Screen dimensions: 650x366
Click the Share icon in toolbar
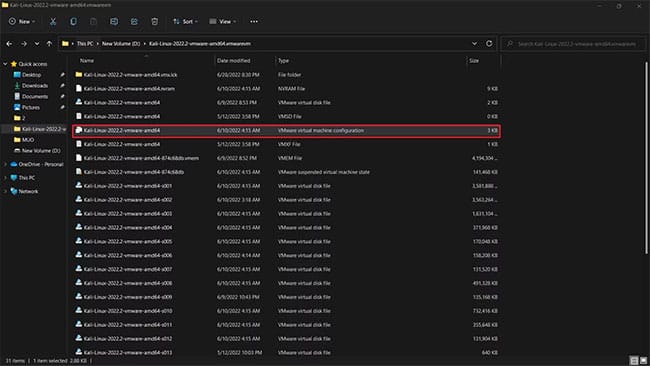(134, 22)
